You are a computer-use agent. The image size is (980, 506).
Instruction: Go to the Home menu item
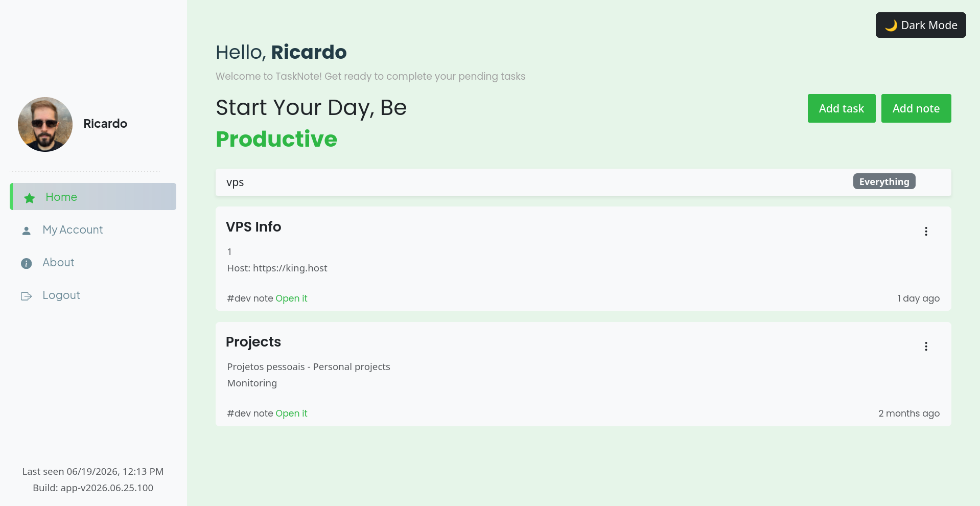point(93,197)
